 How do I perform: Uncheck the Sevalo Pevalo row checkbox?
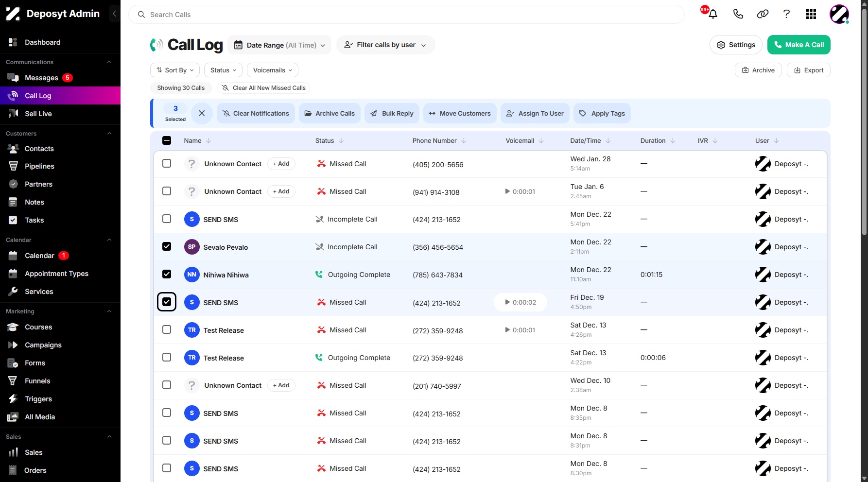[167, 246]
